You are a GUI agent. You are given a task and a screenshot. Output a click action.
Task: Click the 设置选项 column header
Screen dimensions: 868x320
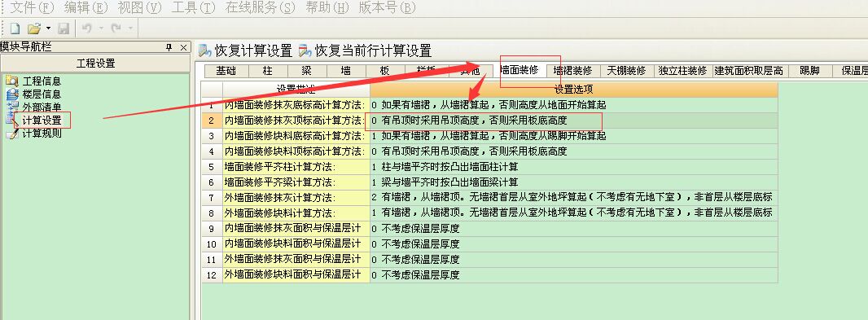573,89
